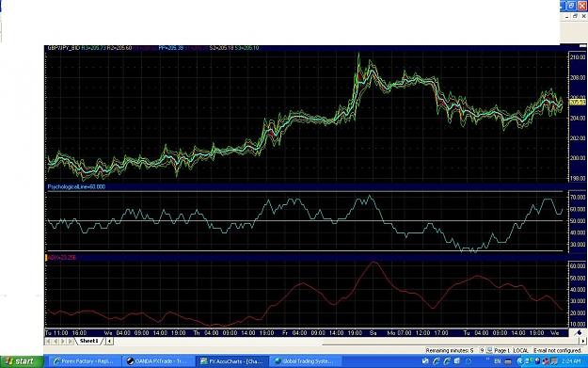The image size is (588, 368).
Task: Click the 'Sa' time axis label
Action: pos(373,333)
